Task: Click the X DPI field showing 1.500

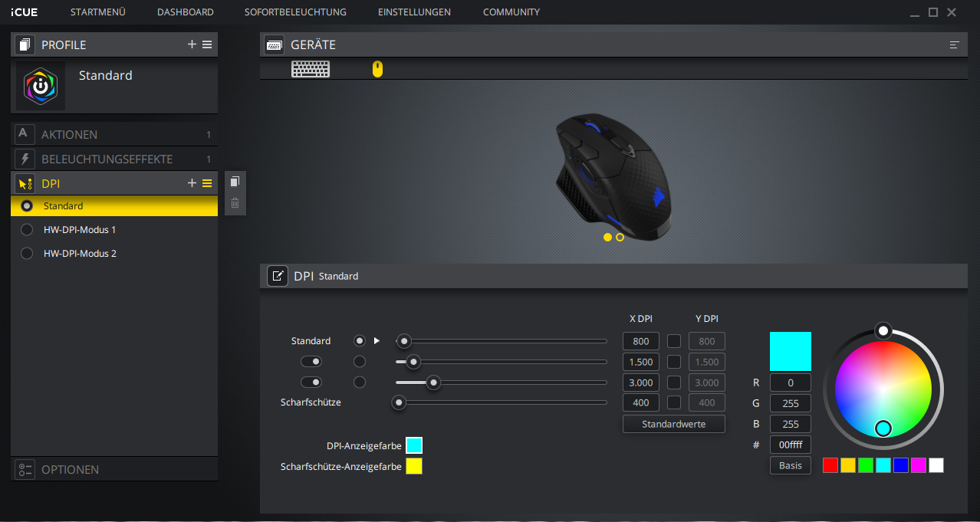Action: 641,362
